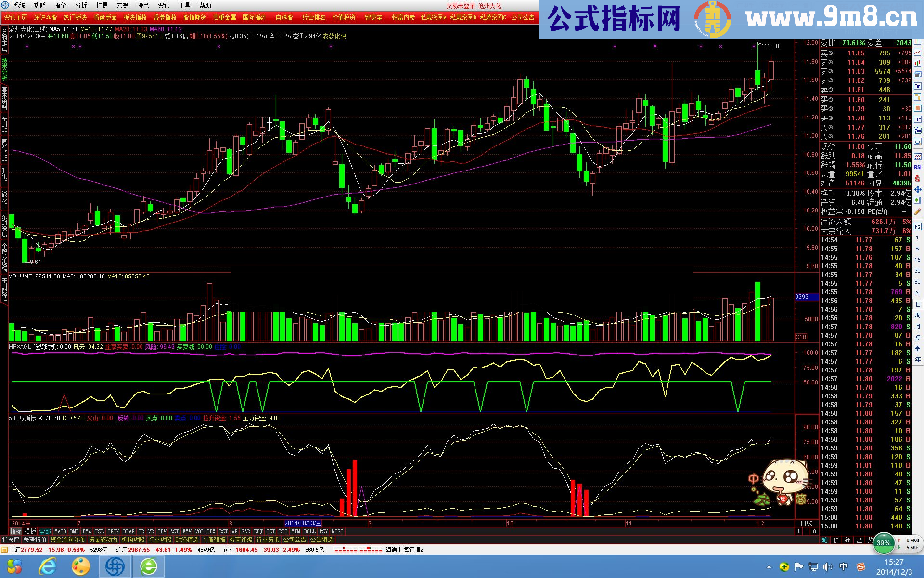This screenshot has height=578, width=924.
Task: Select the MACD indicator tab
Action: pos(60,531)
